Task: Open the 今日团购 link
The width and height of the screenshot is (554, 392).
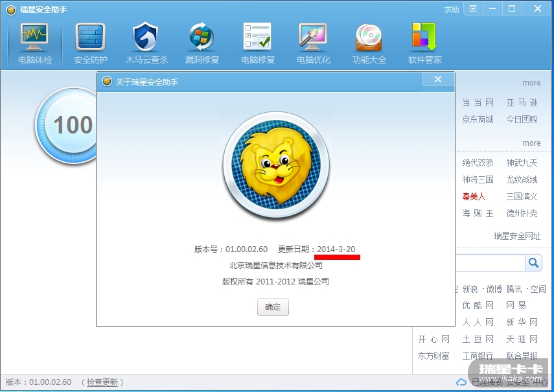Action: click(522, 119)
